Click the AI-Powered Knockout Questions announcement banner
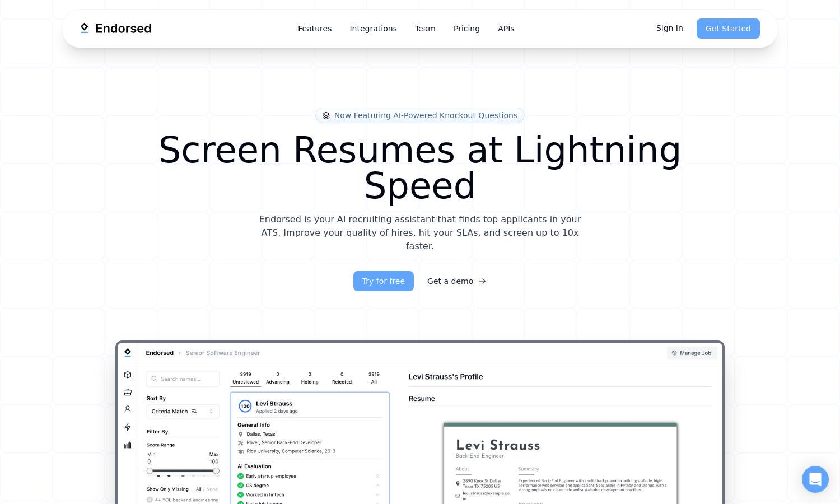840x504 pixels. (420, 115)
